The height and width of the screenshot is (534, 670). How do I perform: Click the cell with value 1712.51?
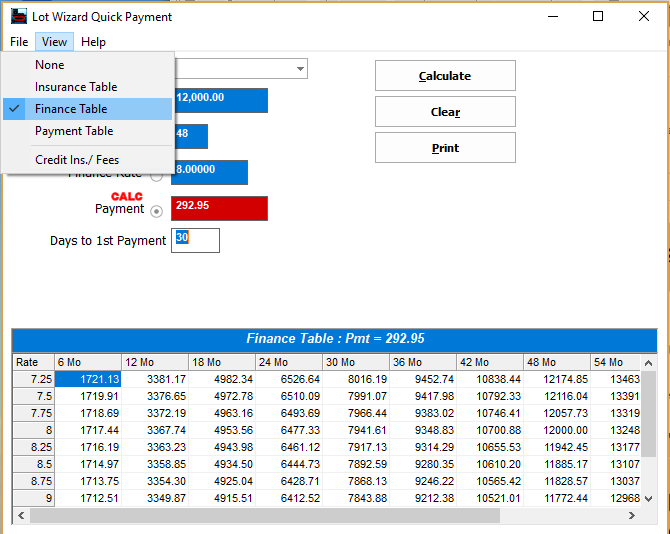pyautogui.click(x=88, y=499)
